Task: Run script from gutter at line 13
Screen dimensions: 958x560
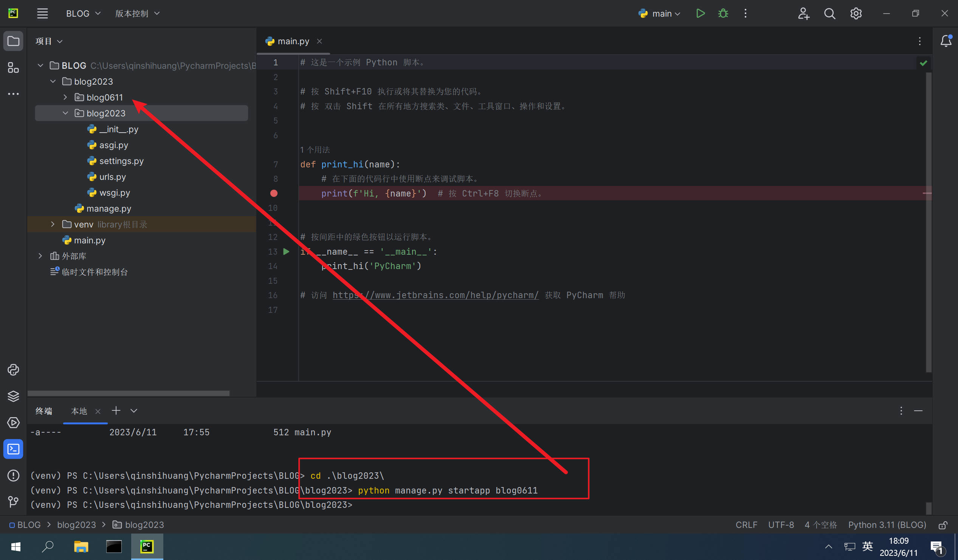Action: pos(286,252)
